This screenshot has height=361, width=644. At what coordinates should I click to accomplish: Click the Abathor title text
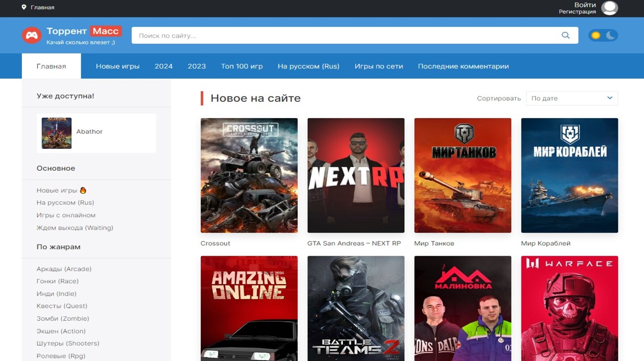pos(89,132)
